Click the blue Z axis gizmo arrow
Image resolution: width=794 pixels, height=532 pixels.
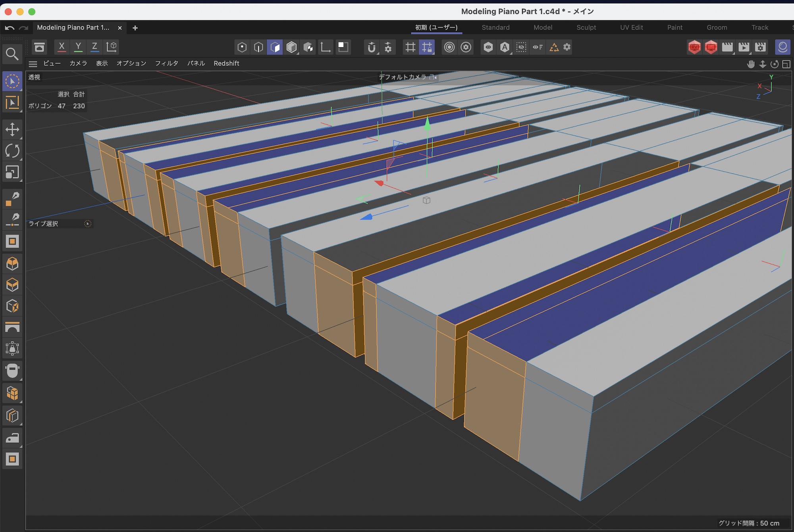coord(366,217)
